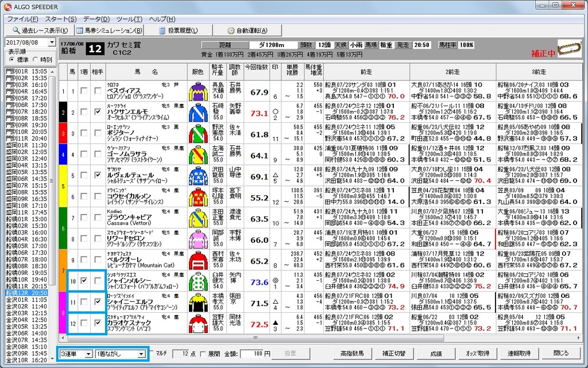Open the ファイル menu
The height and width of the screenshot is (368, 588).
(22, 19)
